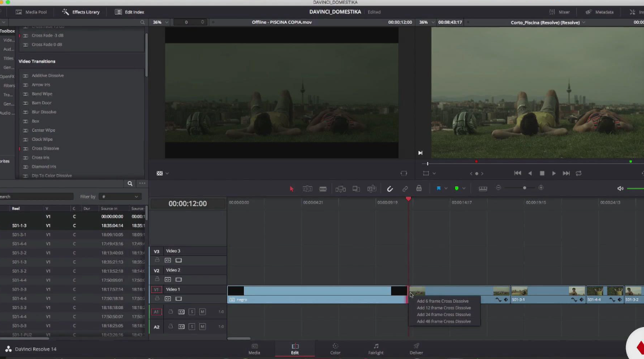Image resolution: width=644 pixels, height=359 pixels.
Task: Activate the Trim Edit mode tool
Action: coord(307,189)
